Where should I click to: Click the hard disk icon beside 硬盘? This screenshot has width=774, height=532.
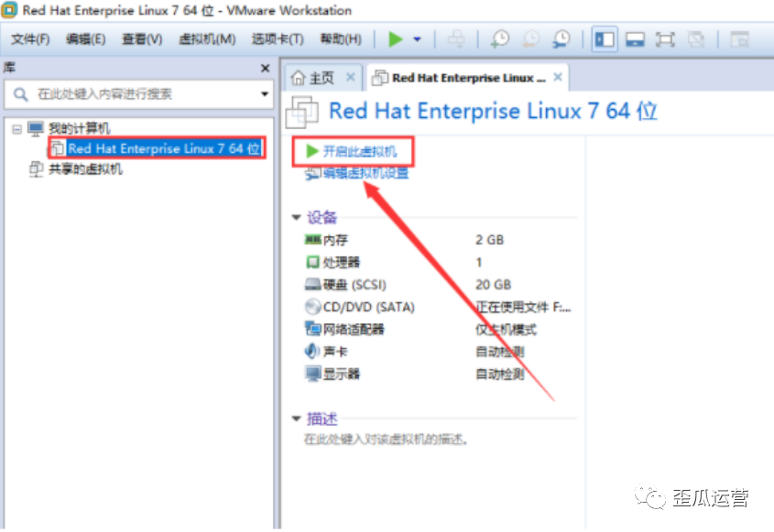pos(312,284)
